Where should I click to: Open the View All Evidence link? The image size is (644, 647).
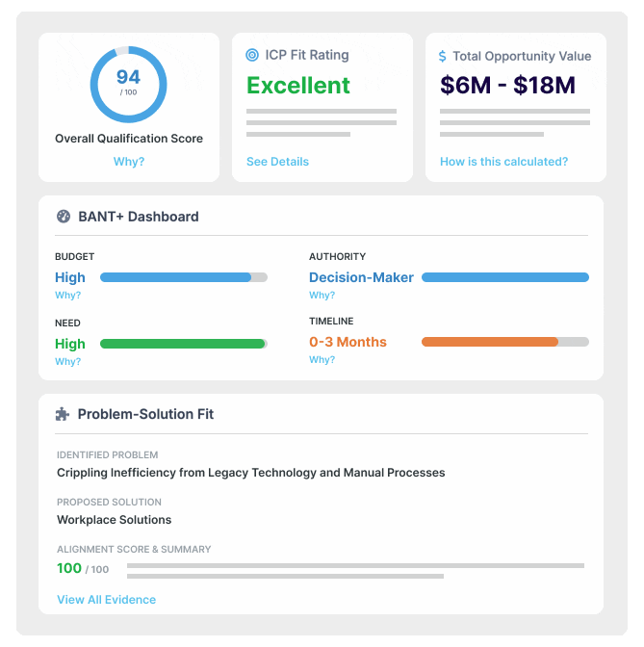[106, 600]
